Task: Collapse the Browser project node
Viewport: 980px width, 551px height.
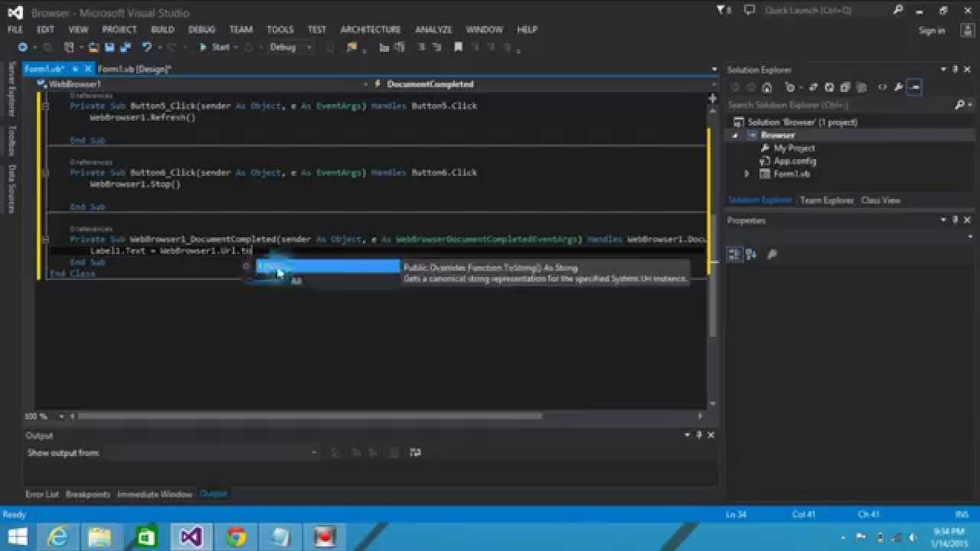Action: click(x=735, y=135)
